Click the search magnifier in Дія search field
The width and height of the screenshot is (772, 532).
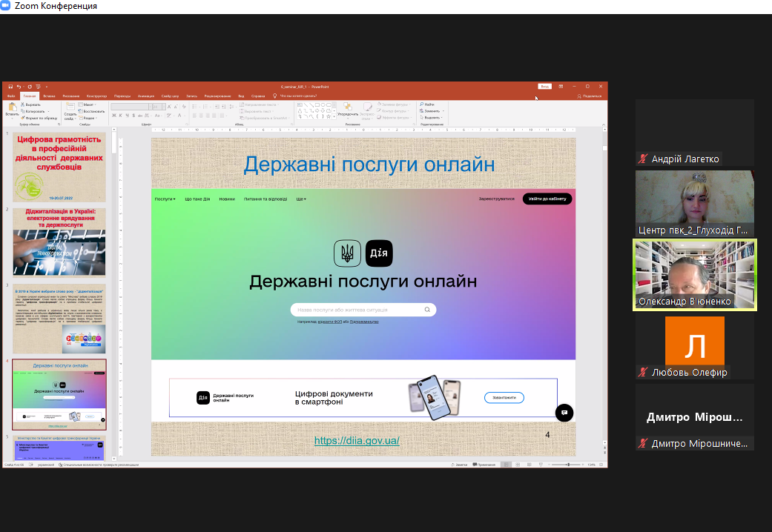[427, 310]
